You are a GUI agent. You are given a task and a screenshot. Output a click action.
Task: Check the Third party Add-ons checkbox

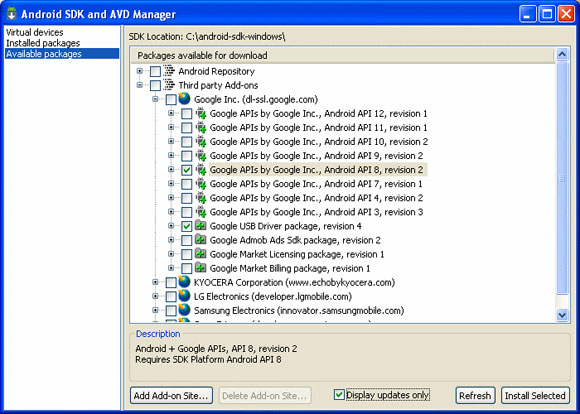tap(155, 85)
